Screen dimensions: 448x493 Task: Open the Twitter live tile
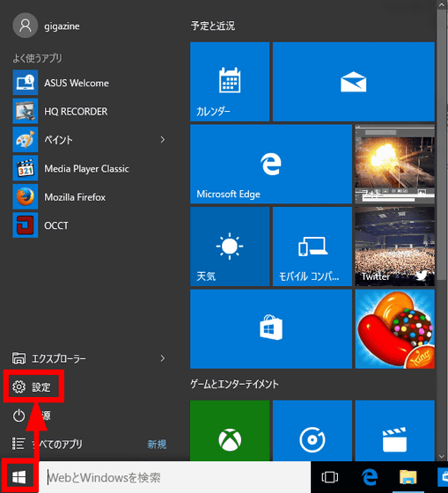click(x=395, y=246)
